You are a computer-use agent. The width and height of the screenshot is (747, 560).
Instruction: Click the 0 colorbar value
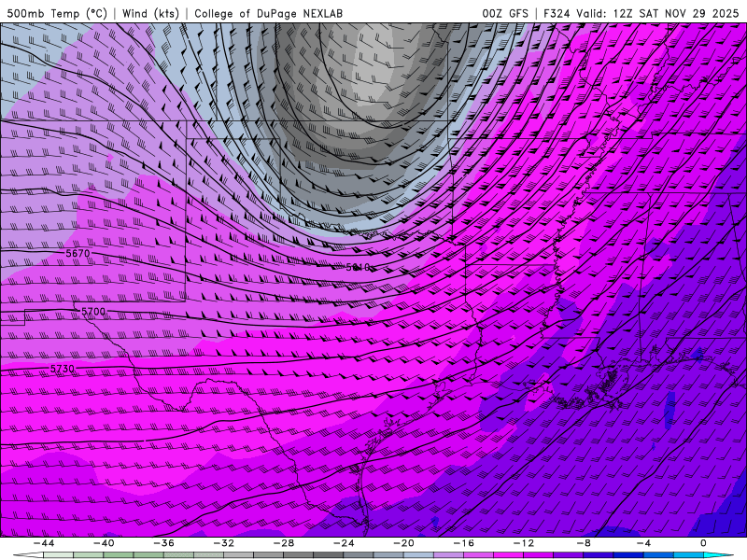[x=704, y=543]
